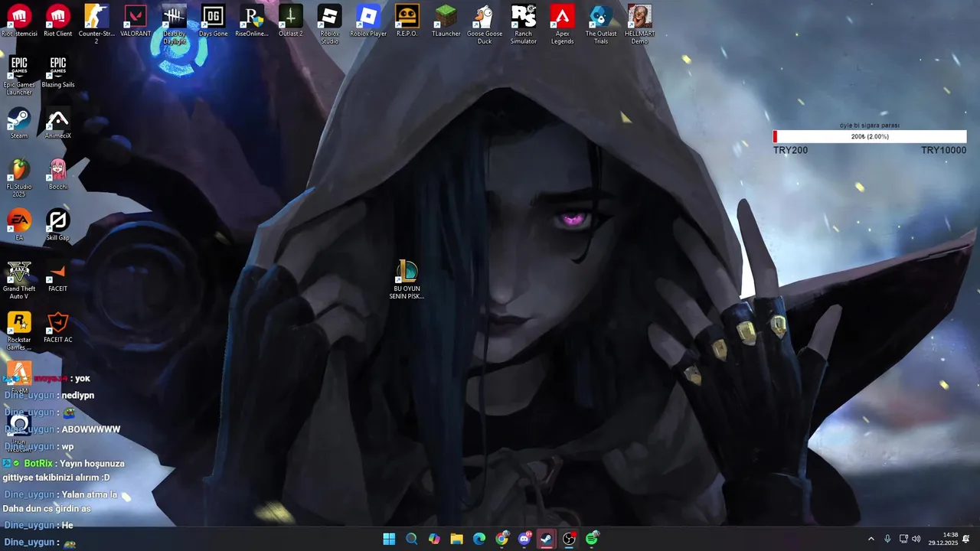Open the Epic Games Launcher icon

pos(19,75)
